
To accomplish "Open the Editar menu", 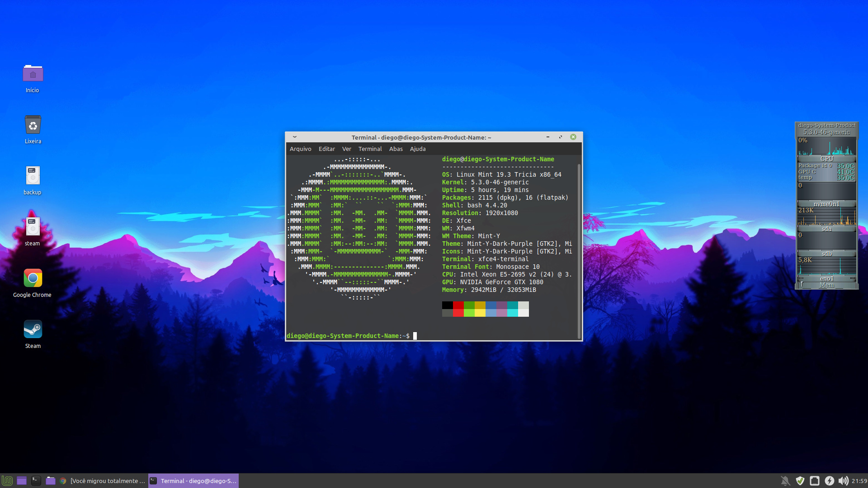I will pos(326,149).
